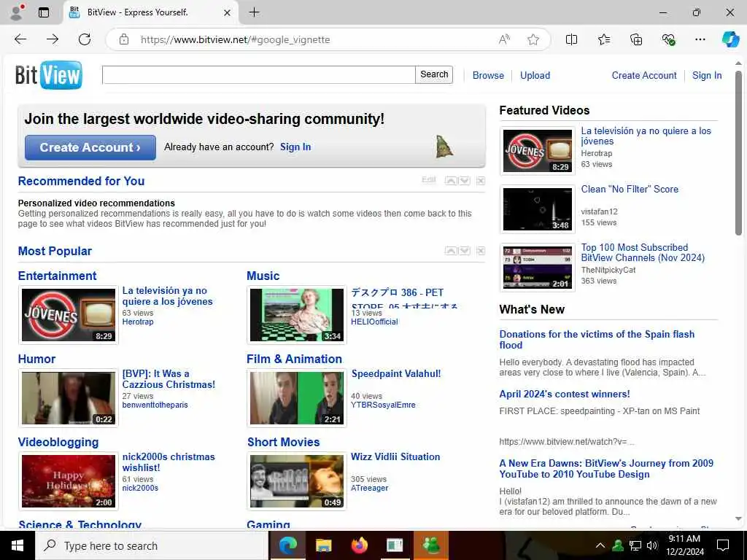Open the tab actions menu icon
This screenshot has width=747, height=560.
[44, 12]
